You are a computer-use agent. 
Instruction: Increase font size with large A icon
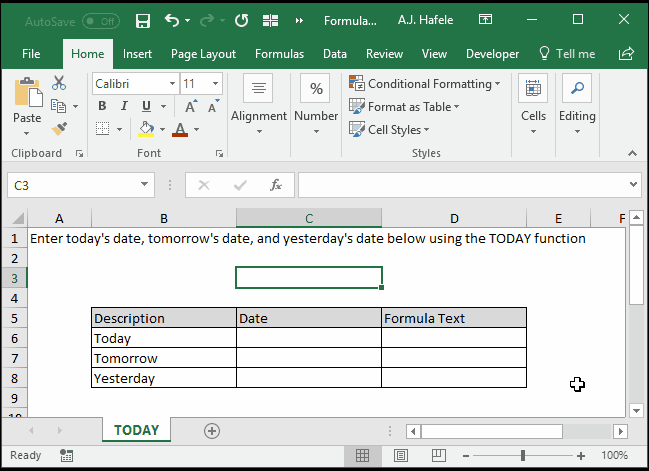[191, 106]
